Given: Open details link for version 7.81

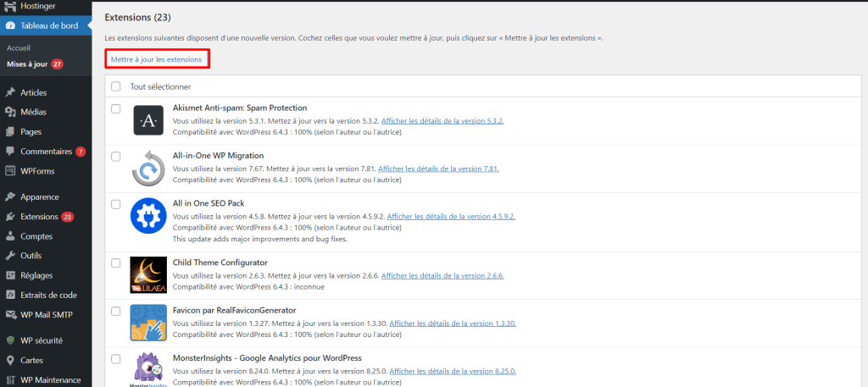Looking at the screenshot, I should [438, 169].
